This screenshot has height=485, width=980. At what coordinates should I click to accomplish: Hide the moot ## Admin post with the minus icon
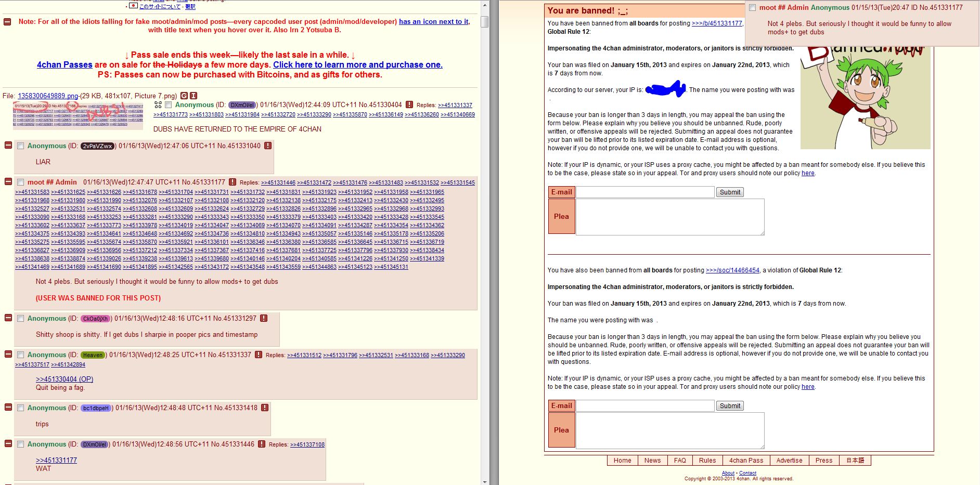[x=8, y=181]
